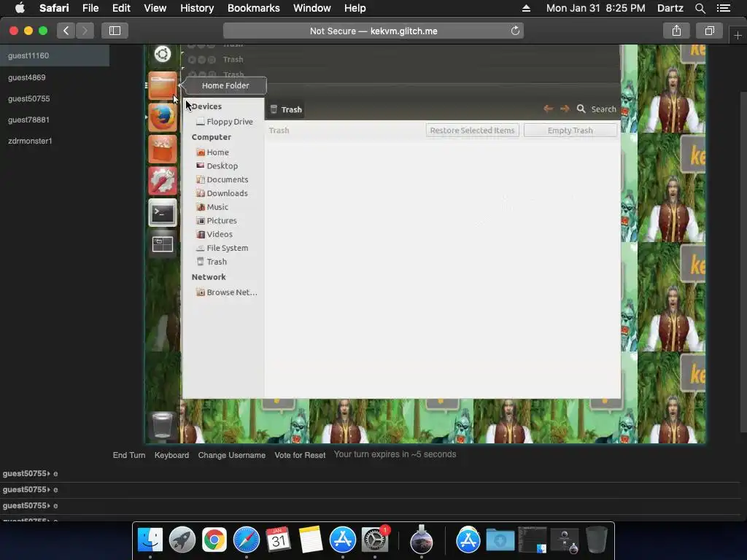
Task: Open Spotlight search in menu bar
Action: [700, 8]
